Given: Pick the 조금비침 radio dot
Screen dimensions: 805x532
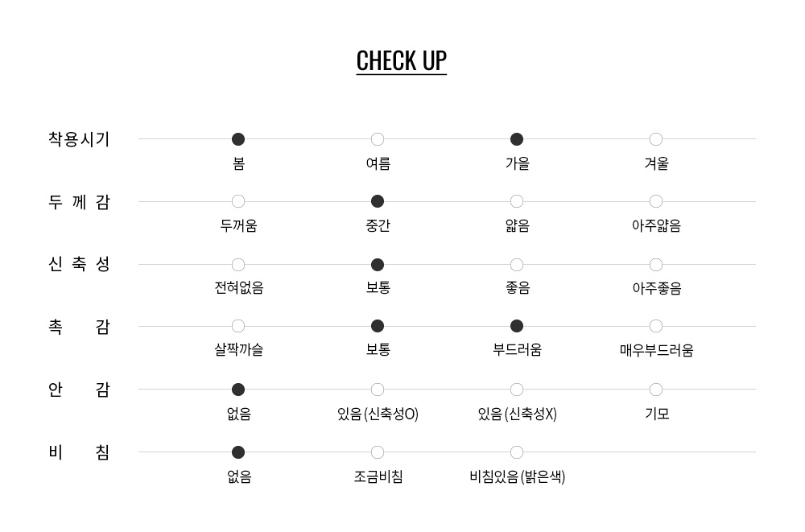Looking at the screenshot, I should (378, 452).
